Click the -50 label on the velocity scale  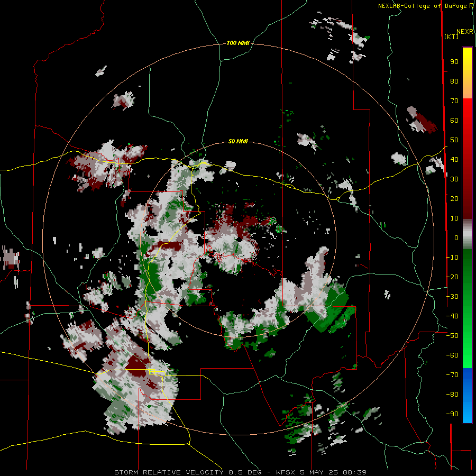[452, 336]
